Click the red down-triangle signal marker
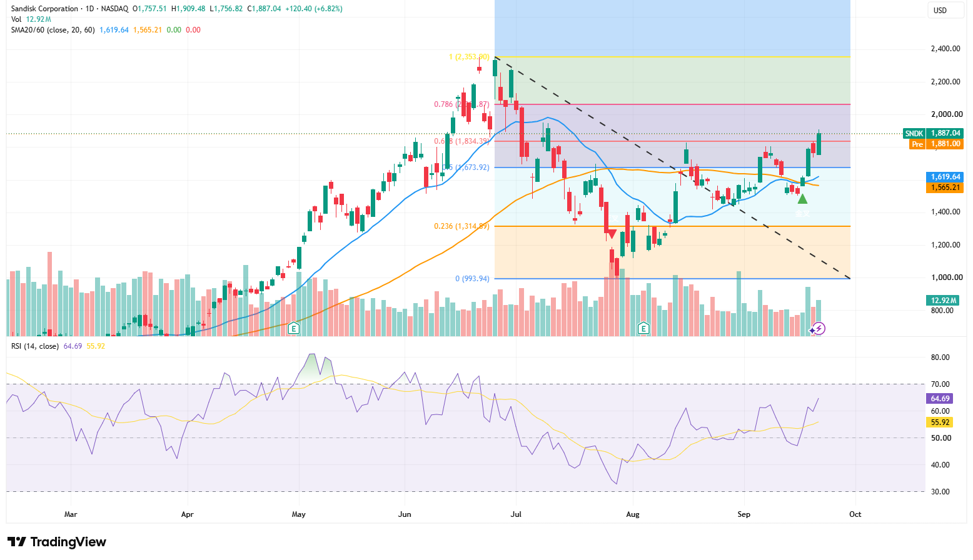Screen dimensions: 973x560 pos(612,234)
